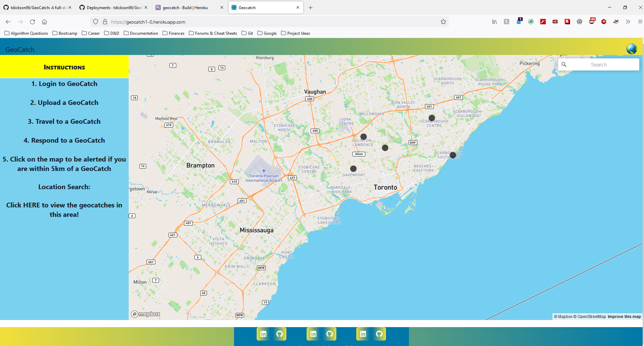644x346 pixels.
Task: Click the grey recycle bin extension icon
Action: (579, 22)
